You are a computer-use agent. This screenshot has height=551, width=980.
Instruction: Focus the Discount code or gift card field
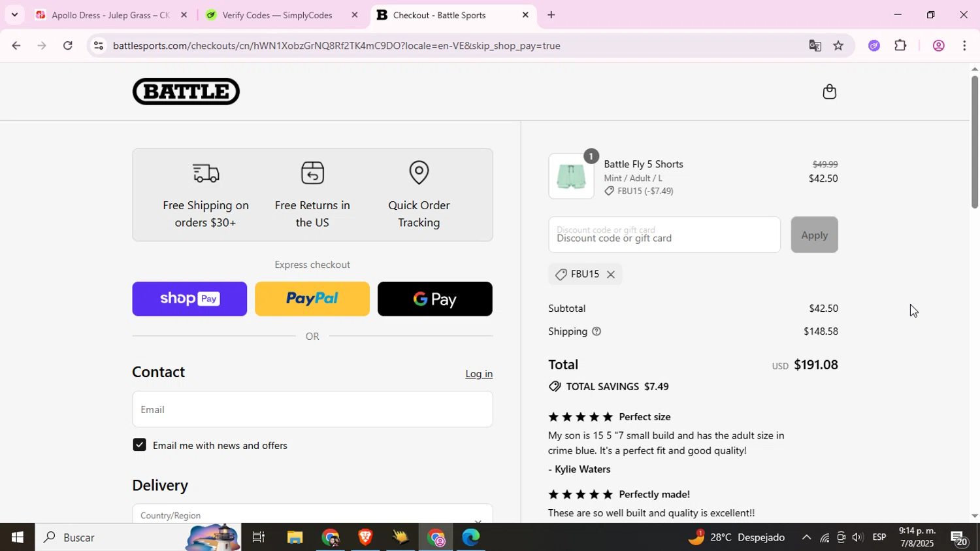click(x=664, y=235)
